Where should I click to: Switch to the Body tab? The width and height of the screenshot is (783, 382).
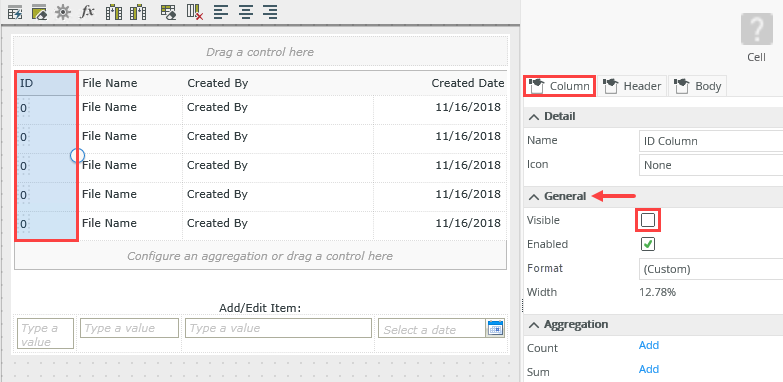click(x=697, y=86)
